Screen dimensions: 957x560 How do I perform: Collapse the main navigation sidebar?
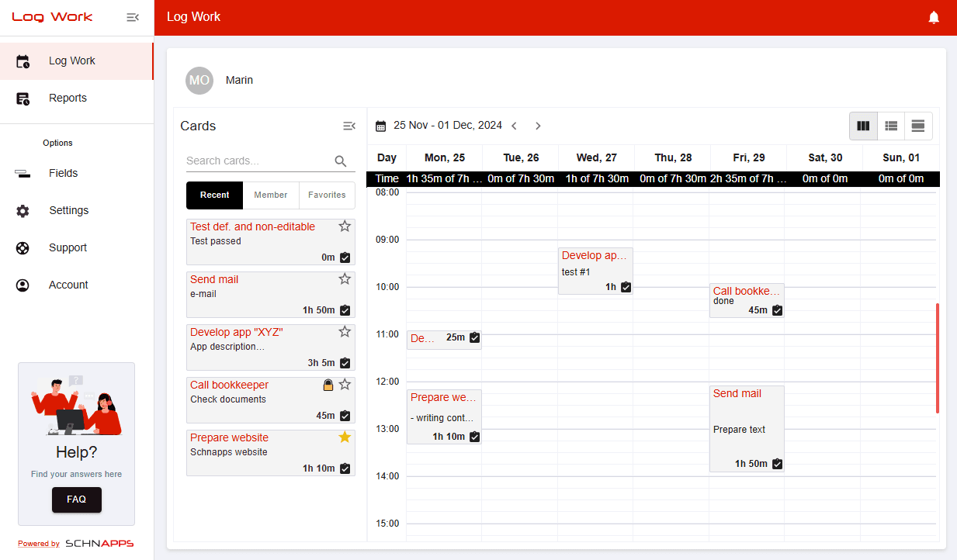tap(132, 16)
